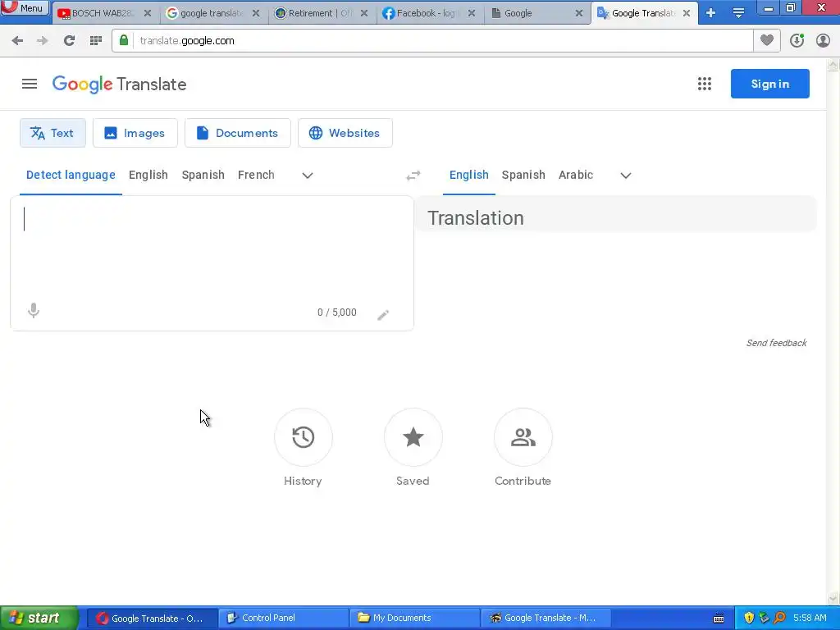The width and height of the screenshot is (840, 630).
Task: Select the Documents translation mode
Action: click(238, 133)
